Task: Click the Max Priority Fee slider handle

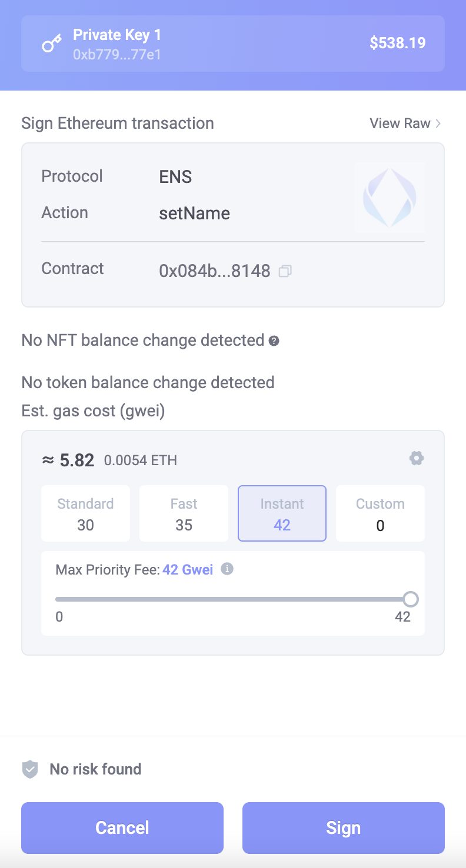Action: pyautogui.click(x=411, y=599)
